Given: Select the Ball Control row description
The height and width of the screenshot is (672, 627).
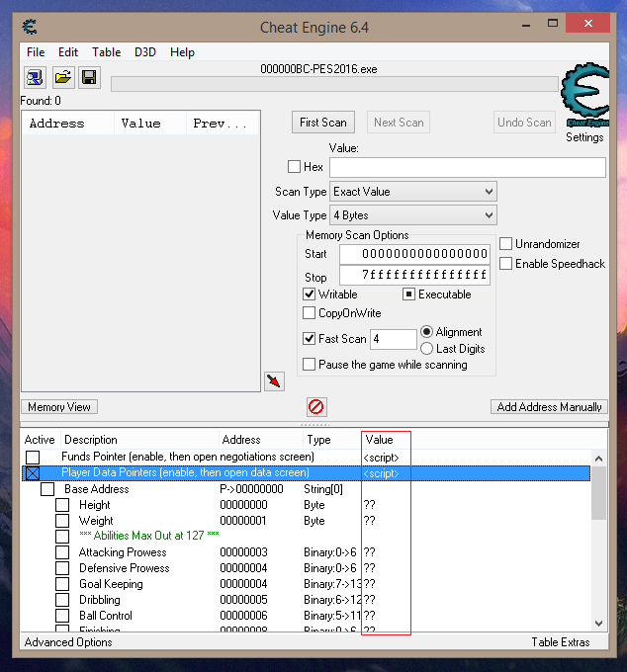Looking at the screenshot, I should point(106,616).
